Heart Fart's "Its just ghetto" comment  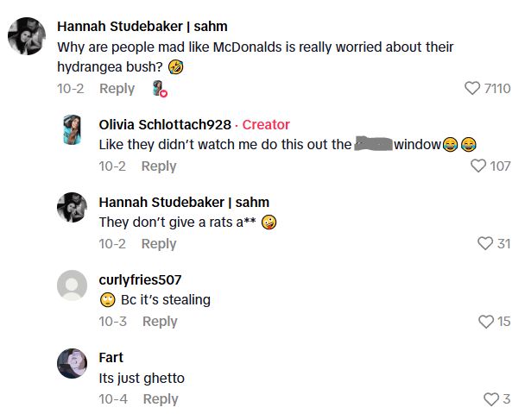point(491,399)
